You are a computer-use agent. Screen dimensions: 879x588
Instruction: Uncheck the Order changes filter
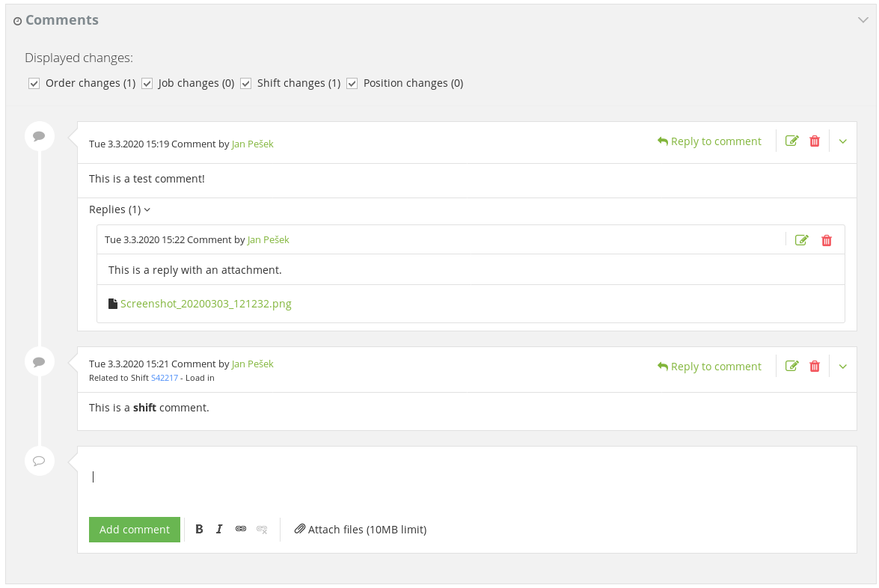tap(34, 83)
